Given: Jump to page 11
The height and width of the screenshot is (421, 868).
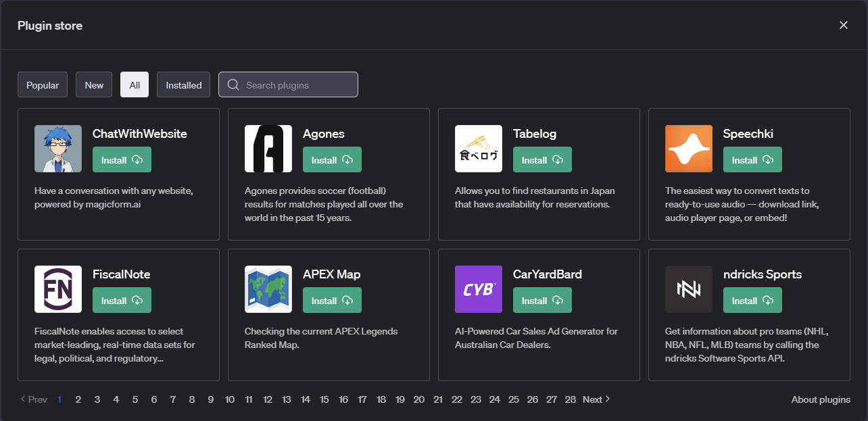Looking at the screenshot, I should tap(249, 399).
